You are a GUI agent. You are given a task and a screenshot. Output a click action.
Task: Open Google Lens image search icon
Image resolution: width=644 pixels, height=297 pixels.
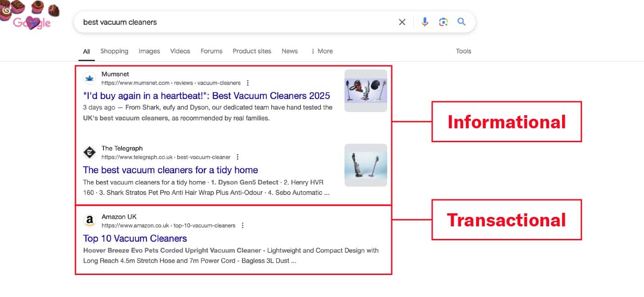443,22
